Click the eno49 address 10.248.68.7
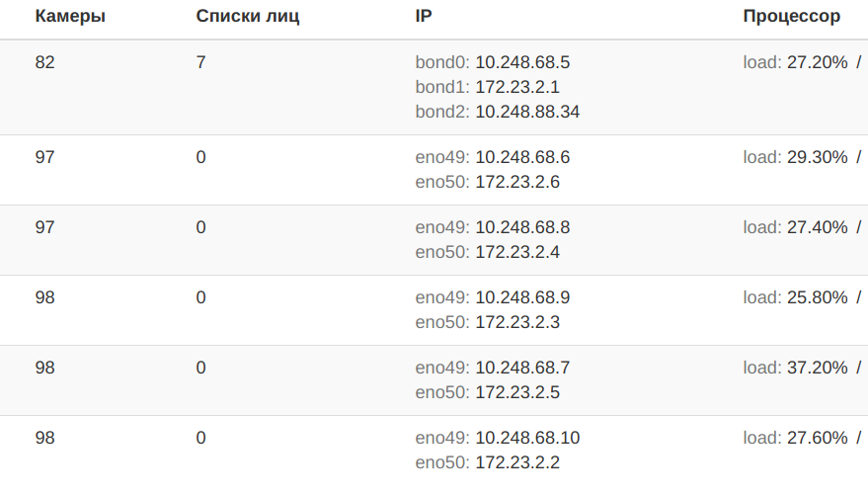The image size is (868, 497). (x=522, y=368)
